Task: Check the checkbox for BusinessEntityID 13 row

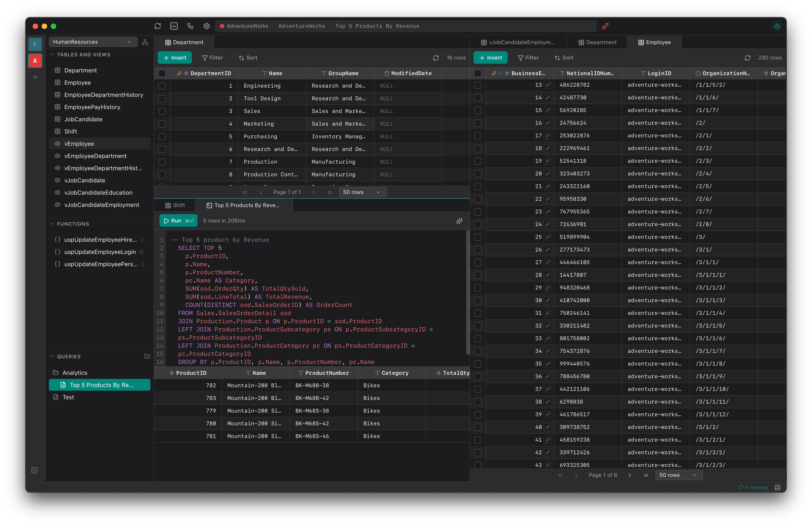Action: click(478, 85)
